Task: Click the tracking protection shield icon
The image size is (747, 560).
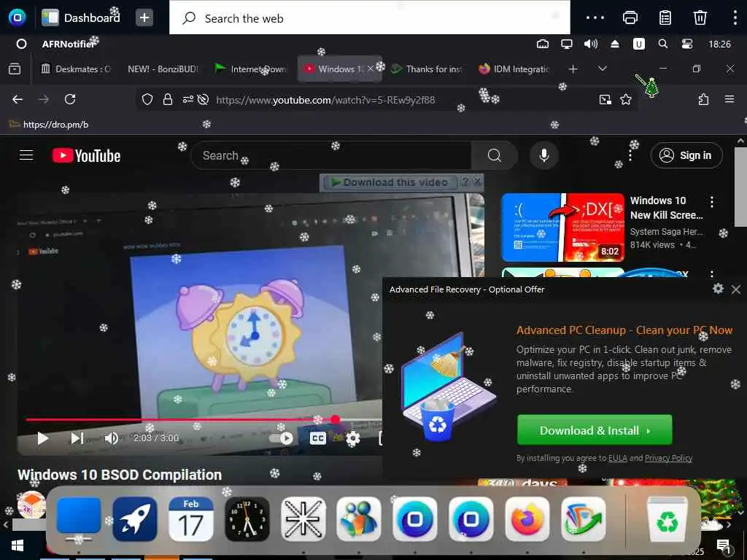Action: [147, 99]
